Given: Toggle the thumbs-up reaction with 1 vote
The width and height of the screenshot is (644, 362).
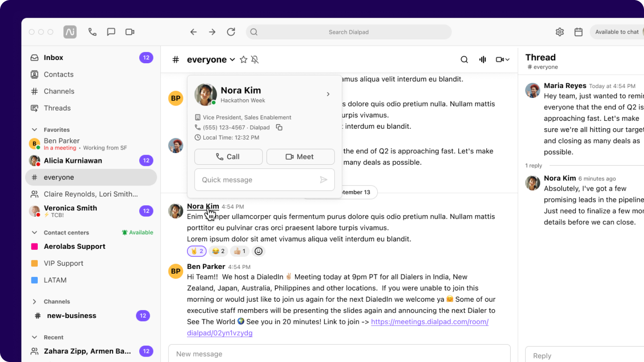Looking at the screenshot, I should click(x=239, y=251).
